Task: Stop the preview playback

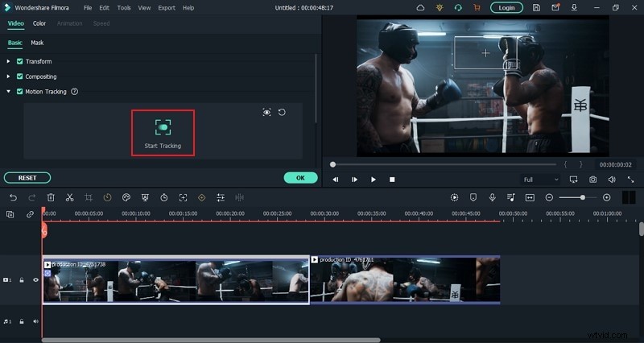Action: pos(392,180)
